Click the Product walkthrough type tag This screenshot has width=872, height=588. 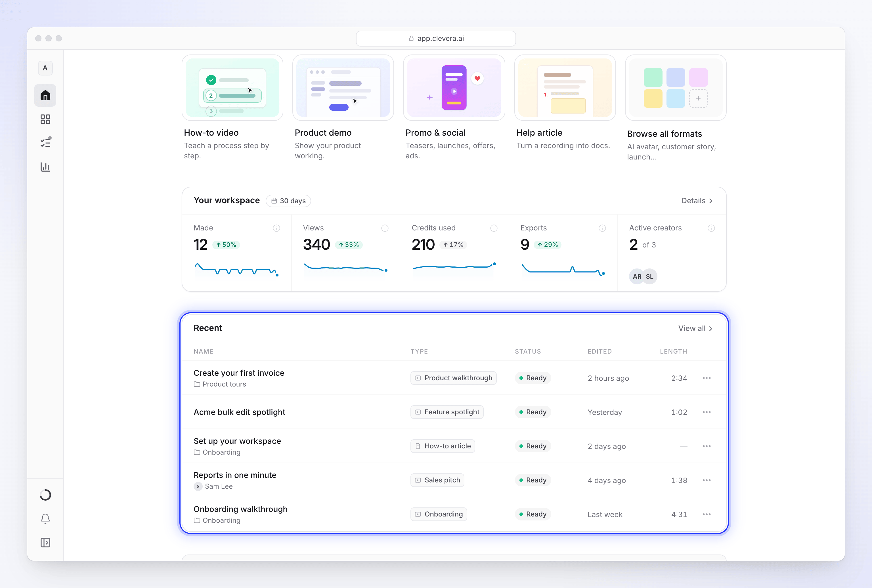pos(453,378)
